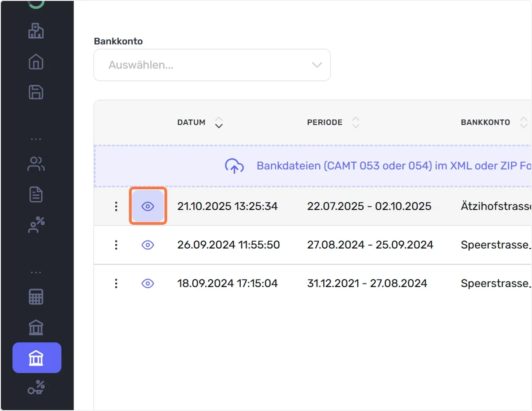Click the date '26.09.2024 11:55:50'
The height and width of the screenshot is (411, 532).
228,245
